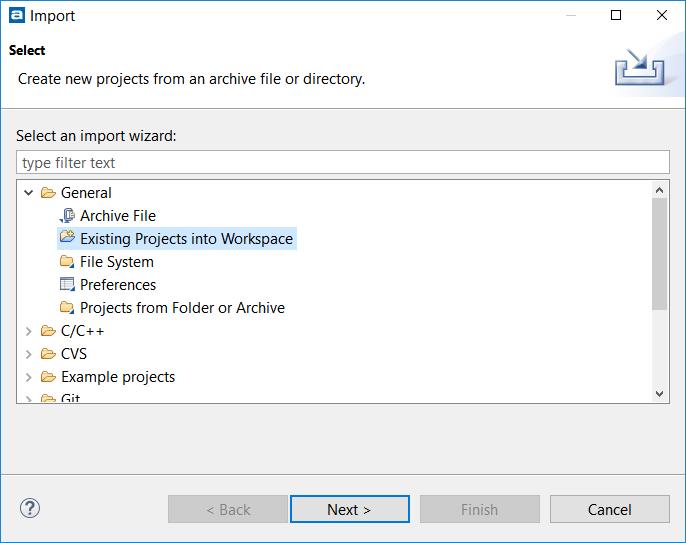Click the Archive File import icon
This screenshot has width=686, height=543.
point(67,216)
